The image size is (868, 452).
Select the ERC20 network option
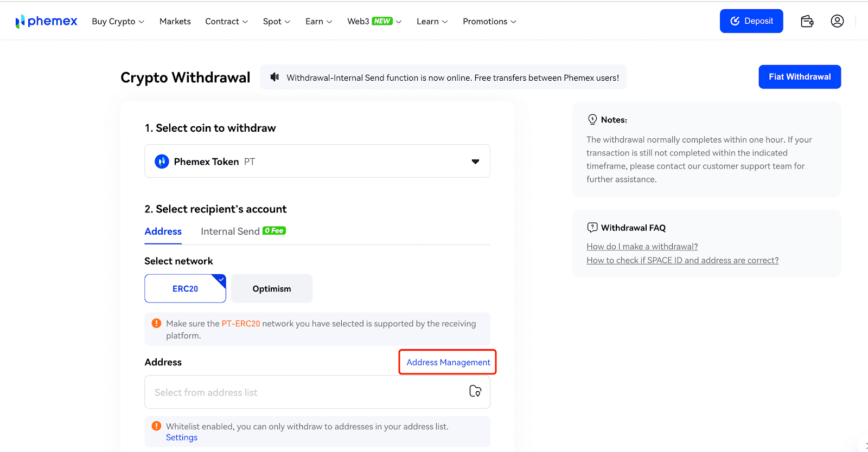click(185, 289)
